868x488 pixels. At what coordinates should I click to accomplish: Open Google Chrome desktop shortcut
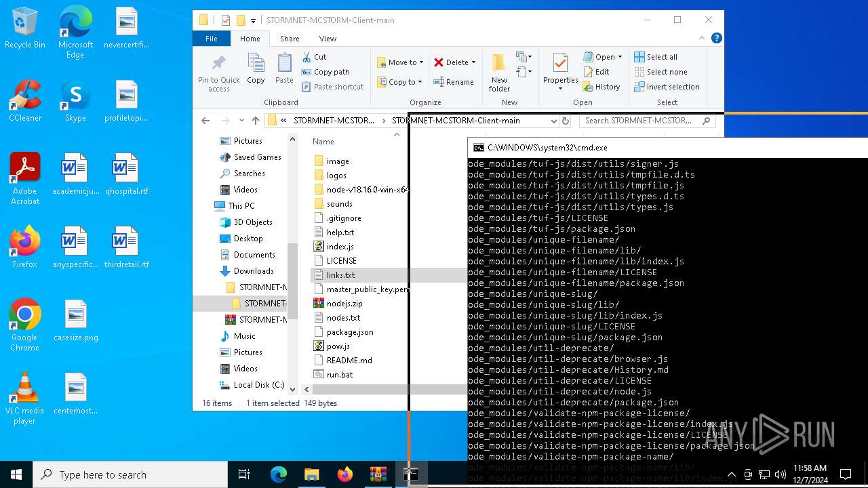coord(25,325)
